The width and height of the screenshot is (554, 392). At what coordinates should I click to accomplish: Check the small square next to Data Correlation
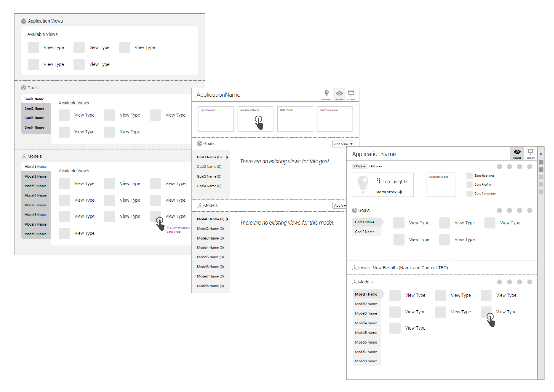coord(469,193)
